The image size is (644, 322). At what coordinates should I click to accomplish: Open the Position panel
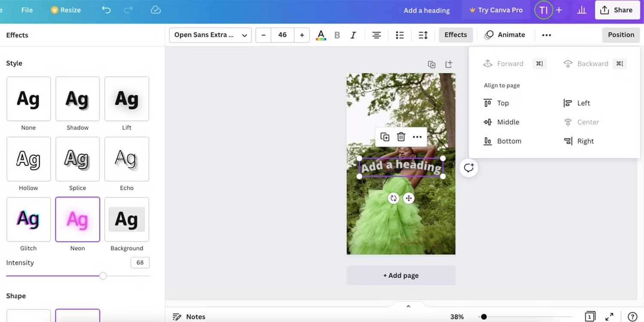pyautogui.click(x=621, y=35)
